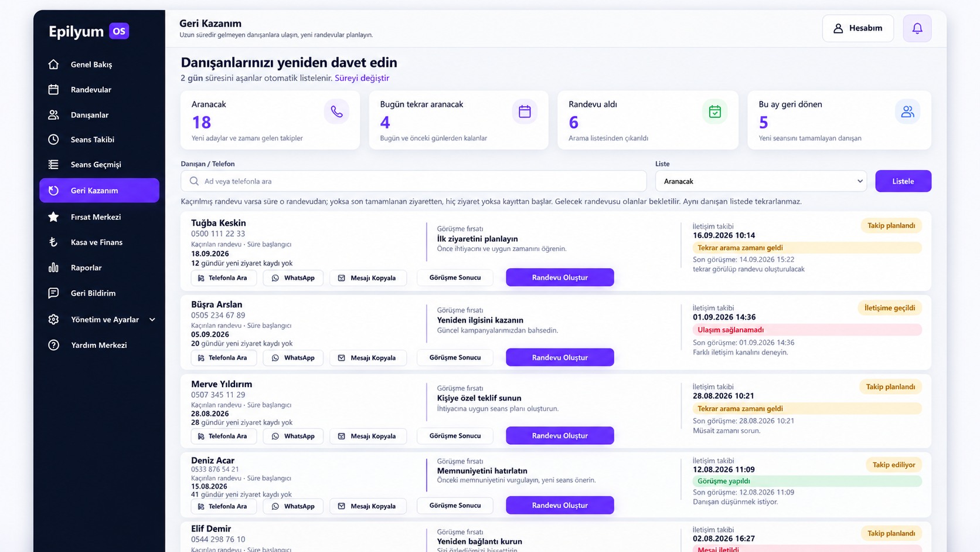This screenshot has width=980, height=552.
Task: Click the Fırsat Merkezi star icon
Action: (53, 217)
